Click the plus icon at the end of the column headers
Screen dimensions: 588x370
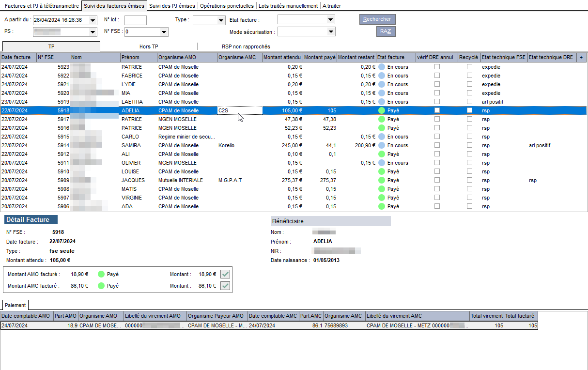coord(582,57)
